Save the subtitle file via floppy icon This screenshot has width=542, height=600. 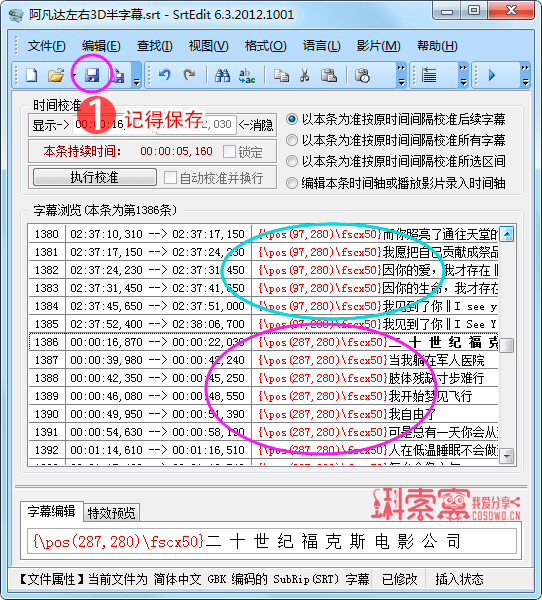pyautogui.click(x=92, y=75)
